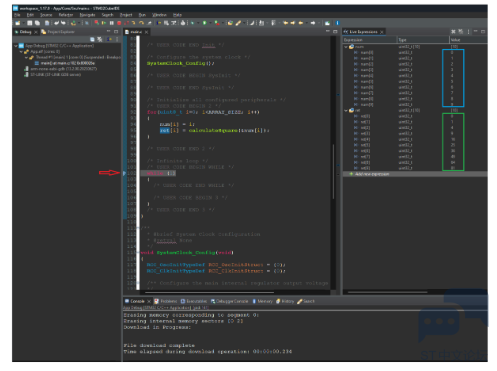Click the Expression column header
Screen dimensions: 497x371
click(x=370, y=40)
